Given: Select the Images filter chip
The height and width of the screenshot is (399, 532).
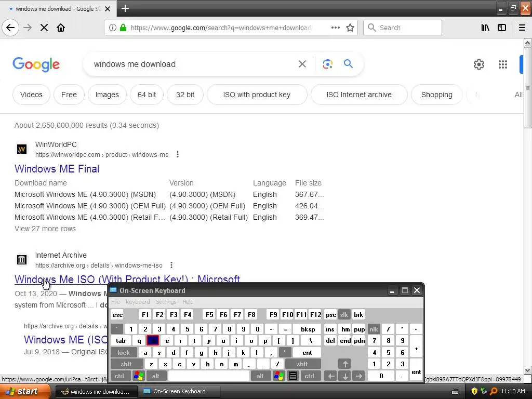Looking at the screenshot, I should point(107,95).
